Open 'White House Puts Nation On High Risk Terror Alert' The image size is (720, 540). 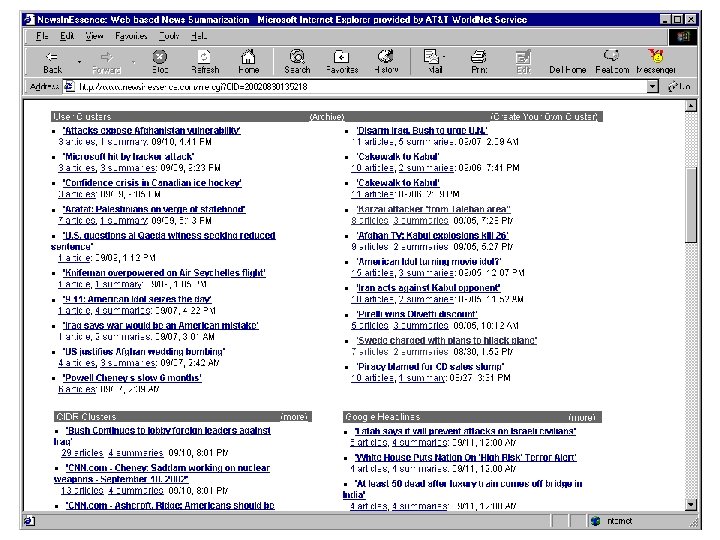point(466,457)
